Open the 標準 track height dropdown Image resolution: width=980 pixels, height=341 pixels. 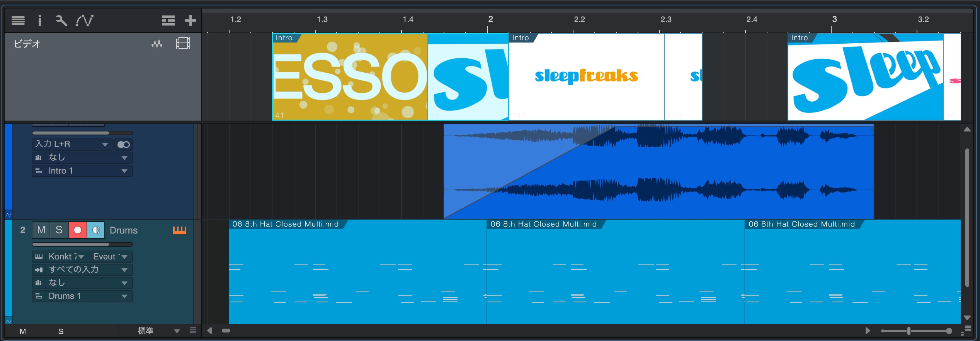(x=158, y=331)
